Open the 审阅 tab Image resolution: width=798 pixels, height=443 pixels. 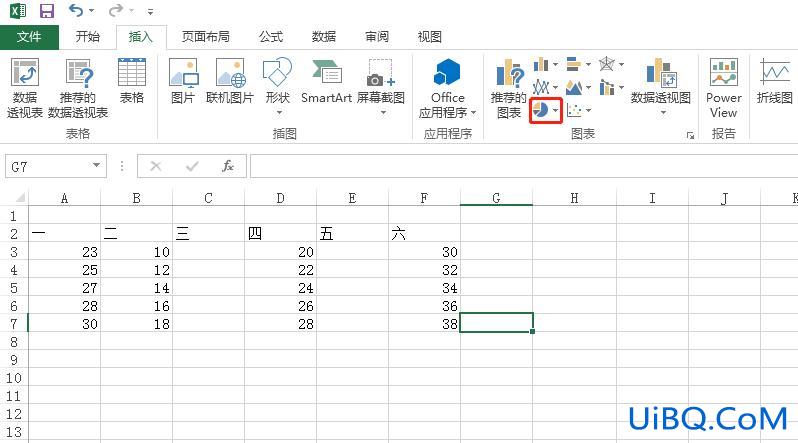click(x=377, y=37)
